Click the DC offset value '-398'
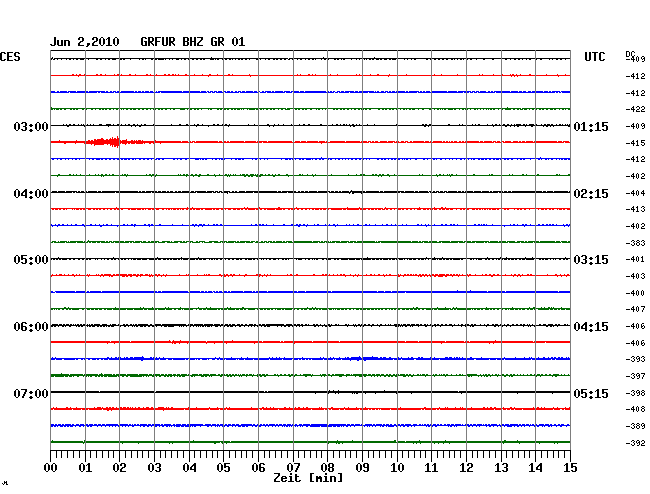Viewport: 650px width, 494px height. click(x=635, y=393)
